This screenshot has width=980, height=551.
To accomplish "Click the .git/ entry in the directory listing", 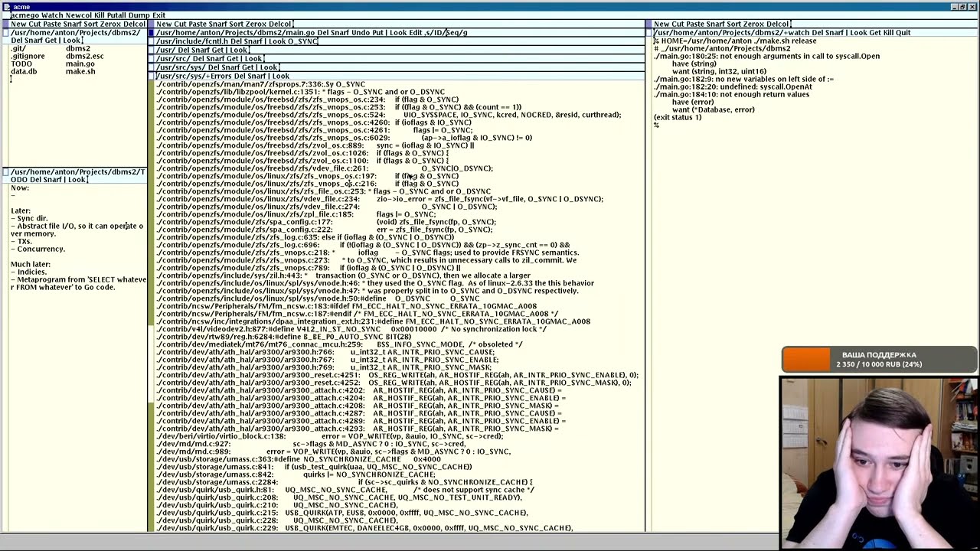I will pyautogui.click(x=18, y=49).
